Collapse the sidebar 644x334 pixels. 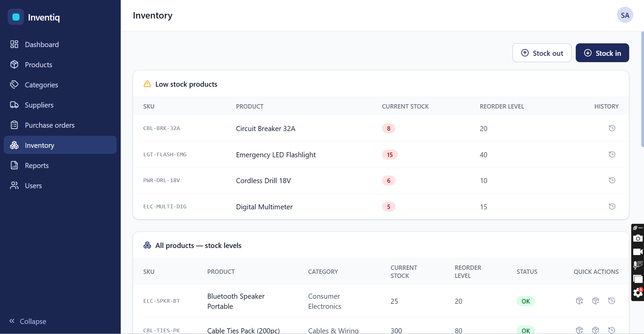(x=28, y=321)
